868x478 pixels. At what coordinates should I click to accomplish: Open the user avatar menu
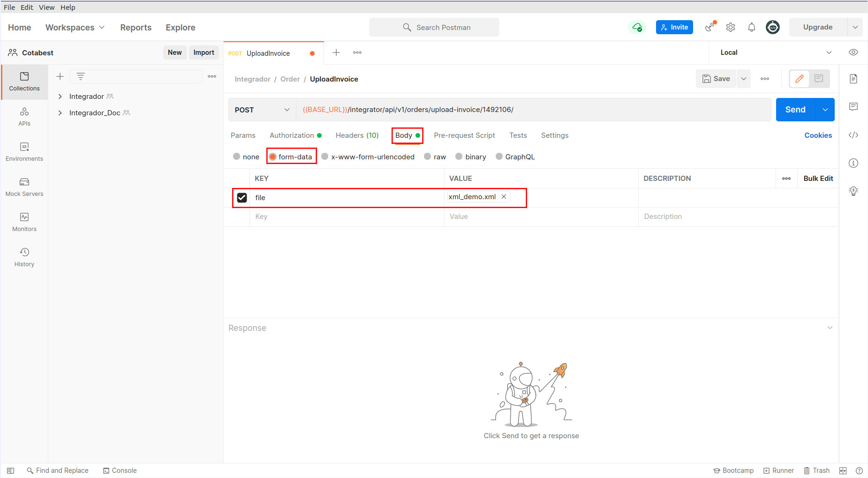(x=773, y=27)
